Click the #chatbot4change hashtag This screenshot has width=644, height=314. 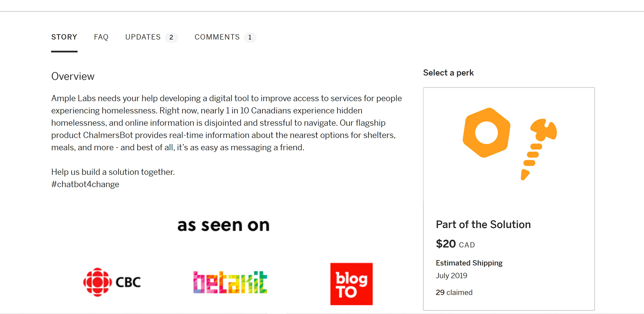pyautogui.click(x=85, y=184)
